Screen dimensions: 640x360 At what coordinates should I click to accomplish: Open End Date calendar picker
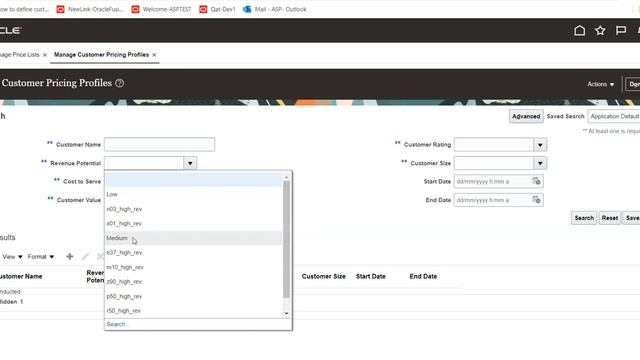[x=536, y=200]
